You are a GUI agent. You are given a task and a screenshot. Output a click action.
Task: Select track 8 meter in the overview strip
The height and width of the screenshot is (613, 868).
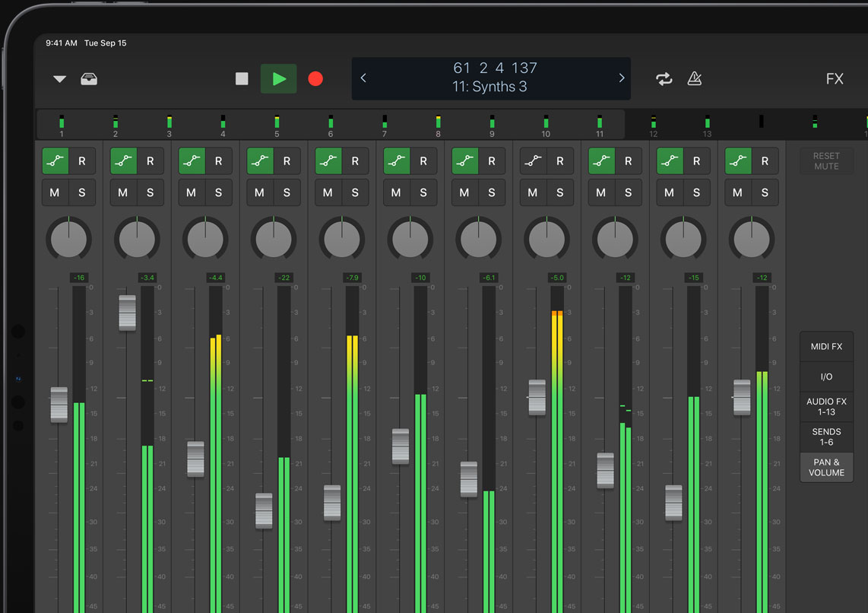tap(438, 125)
